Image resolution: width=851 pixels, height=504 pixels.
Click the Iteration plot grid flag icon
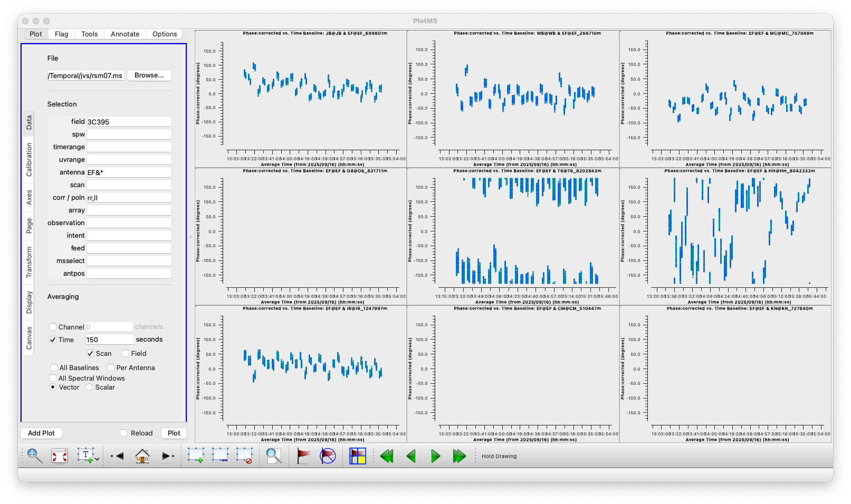pyautogui.click(x=358, y=456)
